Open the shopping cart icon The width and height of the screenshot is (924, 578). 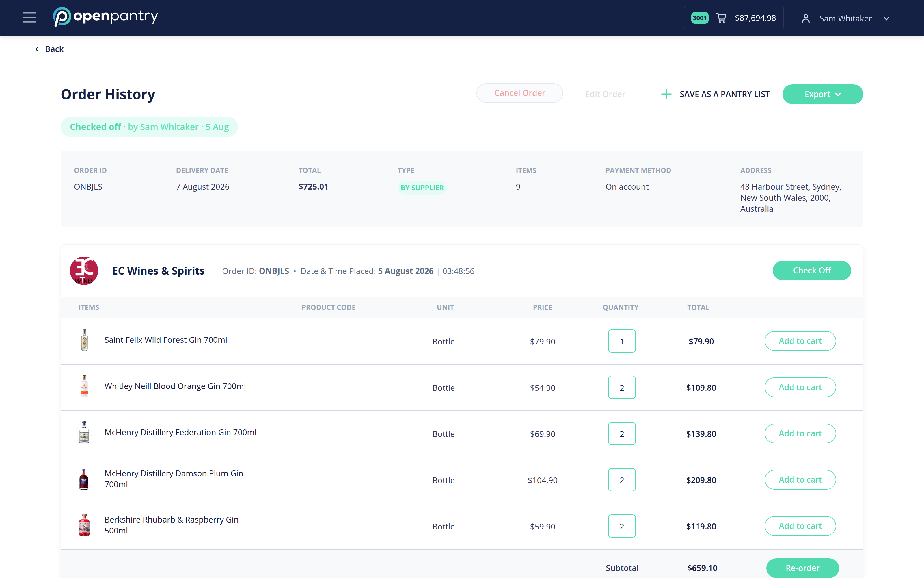721,18
